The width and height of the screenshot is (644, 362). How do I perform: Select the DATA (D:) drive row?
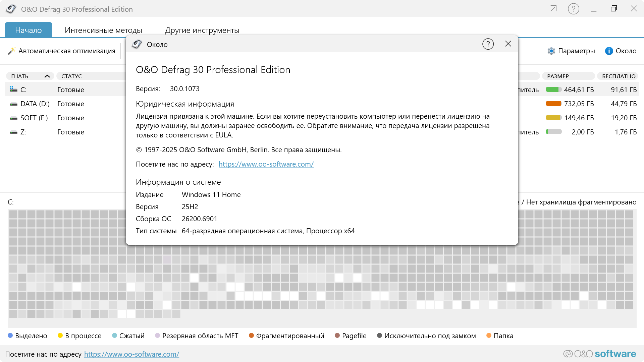35,104
